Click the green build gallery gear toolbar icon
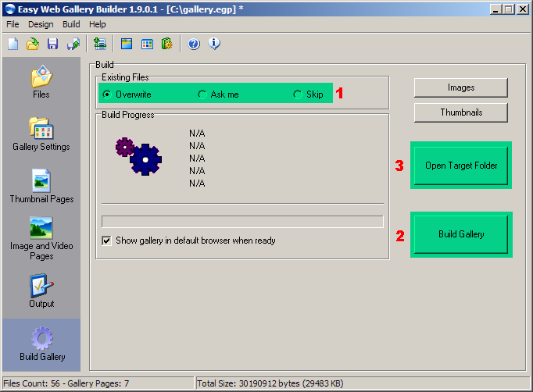The width and height of the screenshot is (533, 392). (167, 44)
